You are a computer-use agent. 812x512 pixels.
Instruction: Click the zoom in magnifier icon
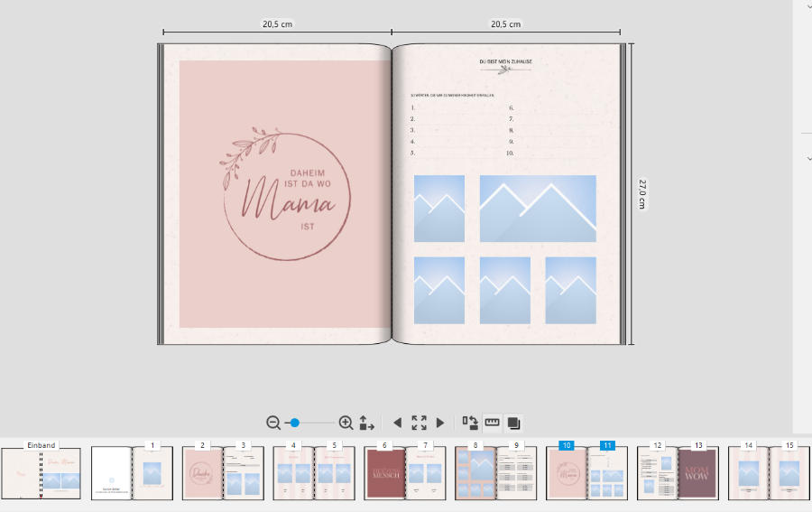(x=346, y=423)
